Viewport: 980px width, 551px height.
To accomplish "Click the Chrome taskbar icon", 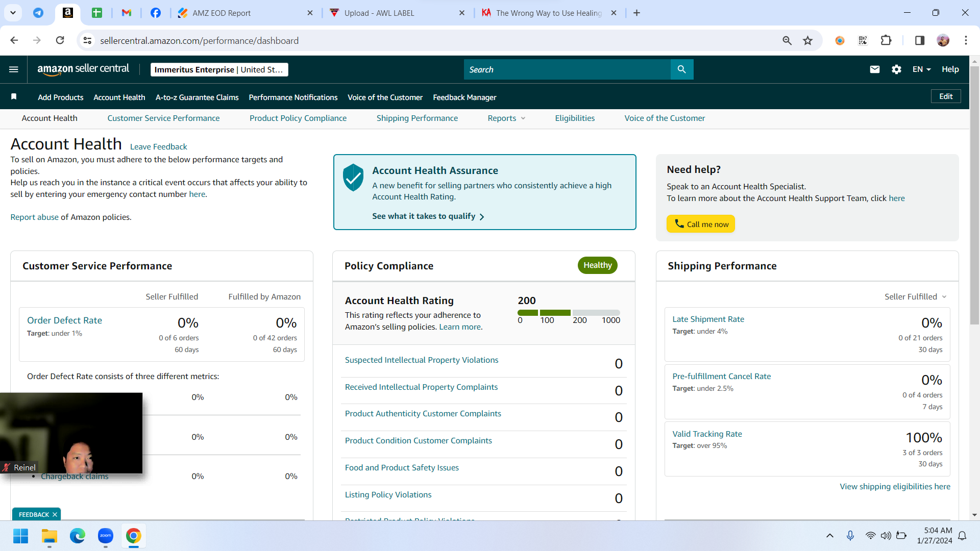I will (133, 536).
